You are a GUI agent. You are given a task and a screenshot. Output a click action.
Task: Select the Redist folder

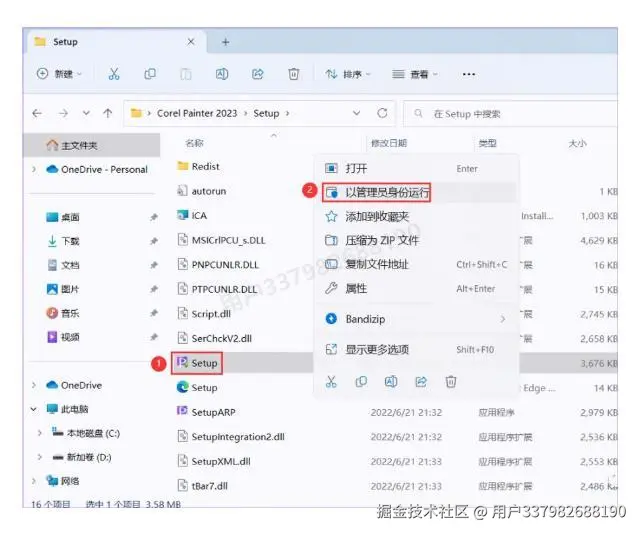(x=199, y=166)
